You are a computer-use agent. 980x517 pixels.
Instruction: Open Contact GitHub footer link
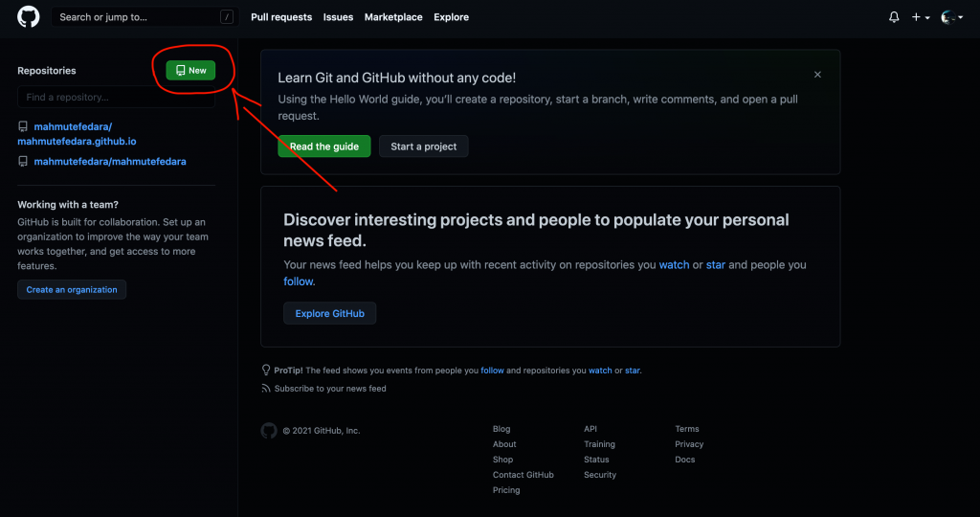(x=523, y=475)
